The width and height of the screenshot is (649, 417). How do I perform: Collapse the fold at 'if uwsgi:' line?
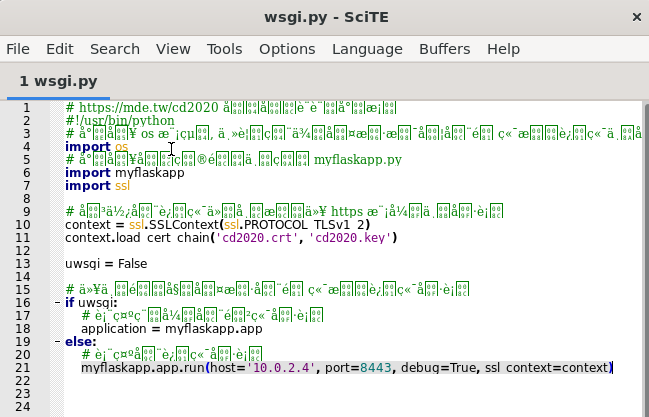56,303
